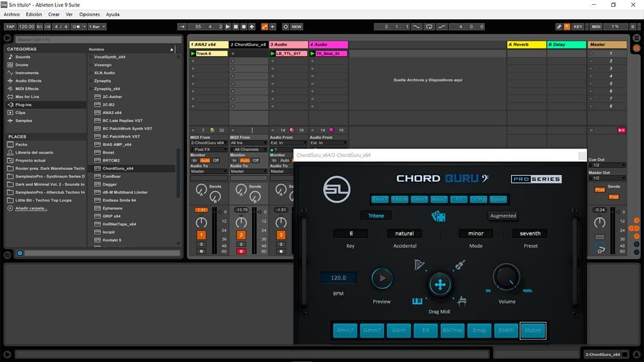Viewport: 644px width, 362px height.
Task: Open the Edición menu
Action: point(34,14)
